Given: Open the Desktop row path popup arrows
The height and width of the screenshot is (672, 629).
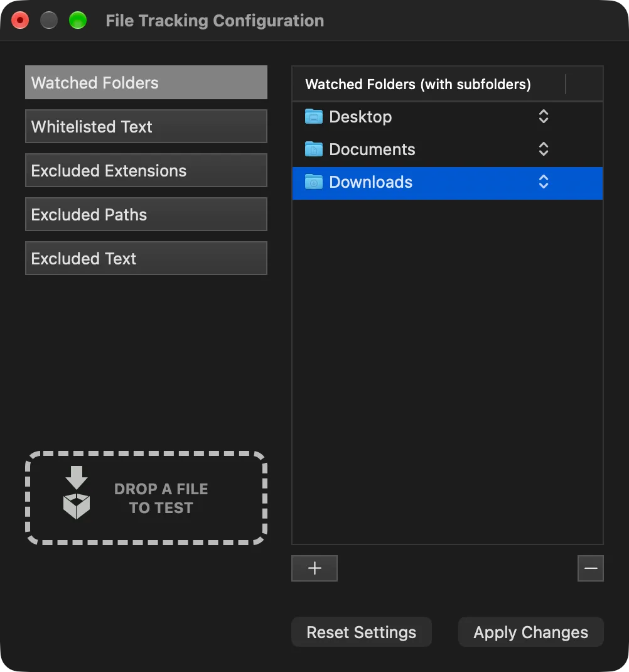Looking at the screenshot, I should click(x=543, y=116).
